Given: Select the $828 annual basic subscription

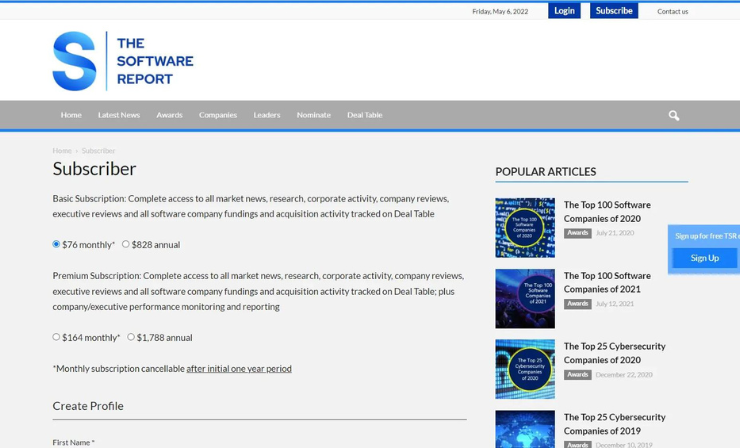Looking at the screenshot, I should [x=126, y=244].
